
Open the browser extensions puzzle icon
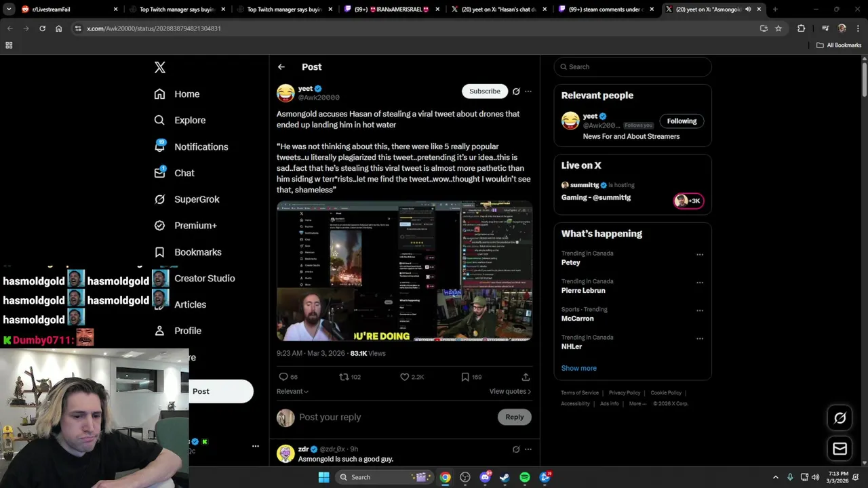coord(801,28)
